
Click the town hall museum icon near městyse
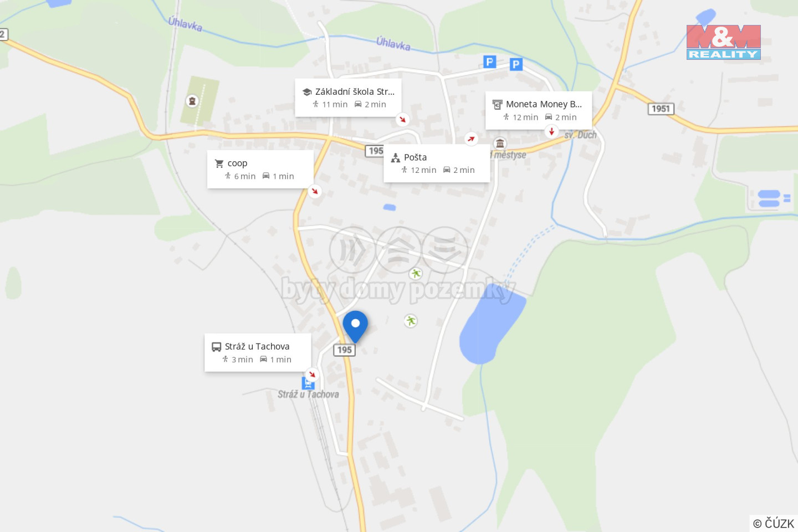[x=500, y=144]
